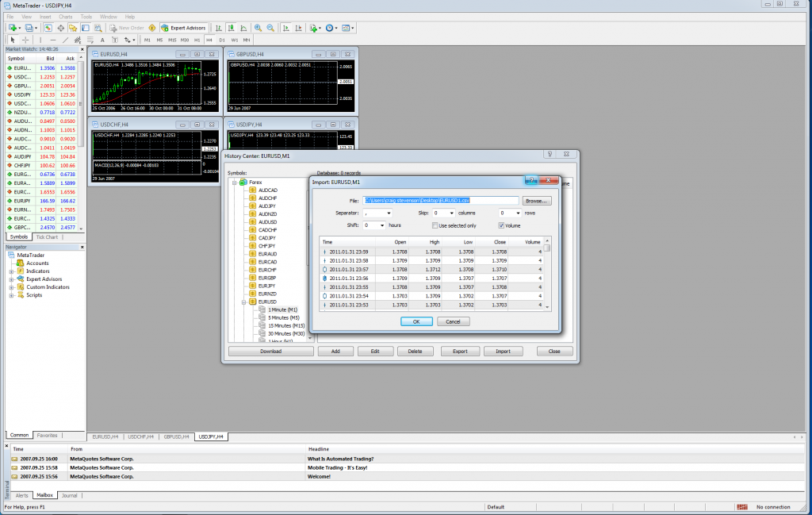Click the Zoom Out magnifier toolbar icon
Viewport: 812px width, 515px height.
[x=270, y=28]
